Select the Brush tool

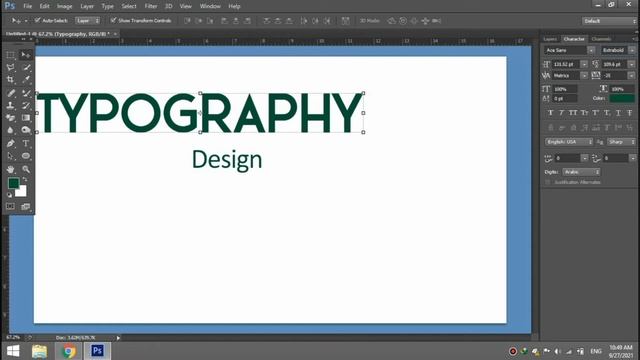click(26, 93)
